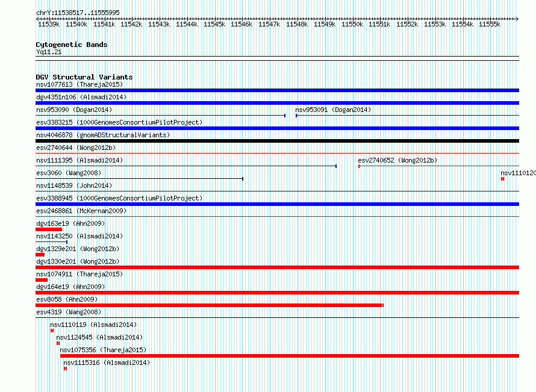Open variant label nsv1148539 (John2014)

[x=74, y=185]
